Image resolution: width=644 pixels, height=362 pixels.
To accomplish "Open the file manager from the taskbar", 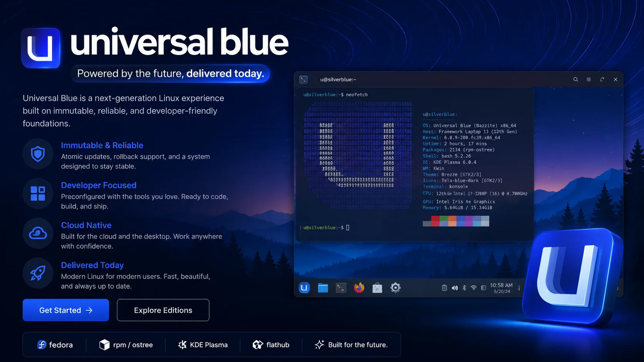I will coord(323,288).
